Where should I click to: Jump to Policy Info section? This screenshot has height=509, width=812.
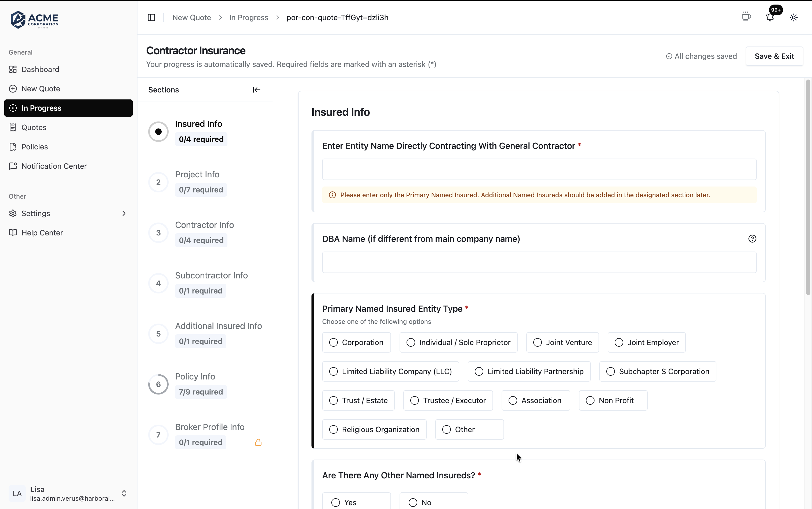pos(195,376)
